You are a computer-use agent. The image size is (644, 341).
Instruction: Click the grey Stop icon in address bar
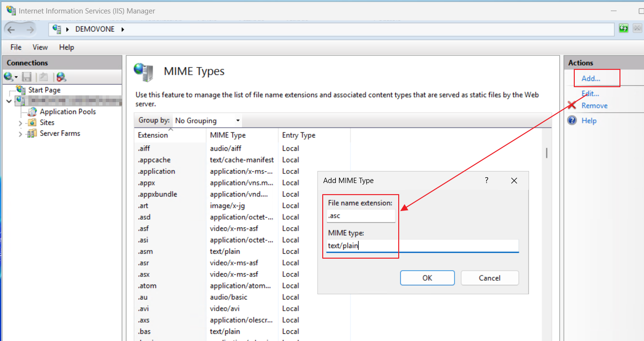click(637, 28)
